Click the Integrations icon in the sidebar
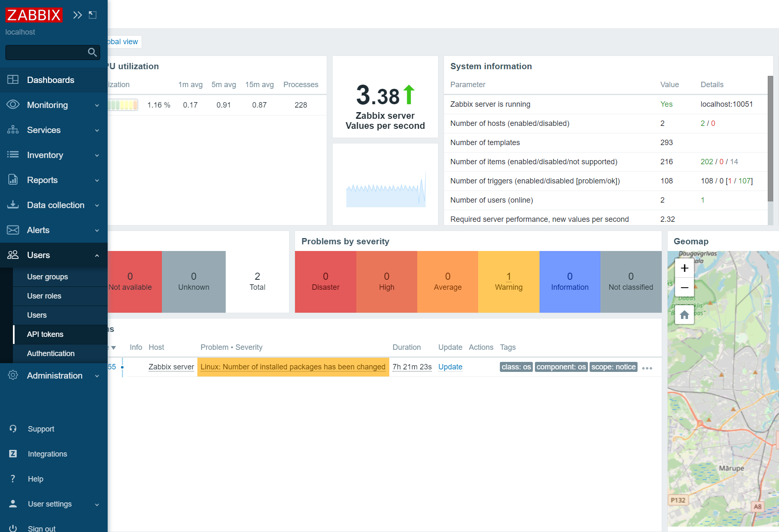 point(13,454)
